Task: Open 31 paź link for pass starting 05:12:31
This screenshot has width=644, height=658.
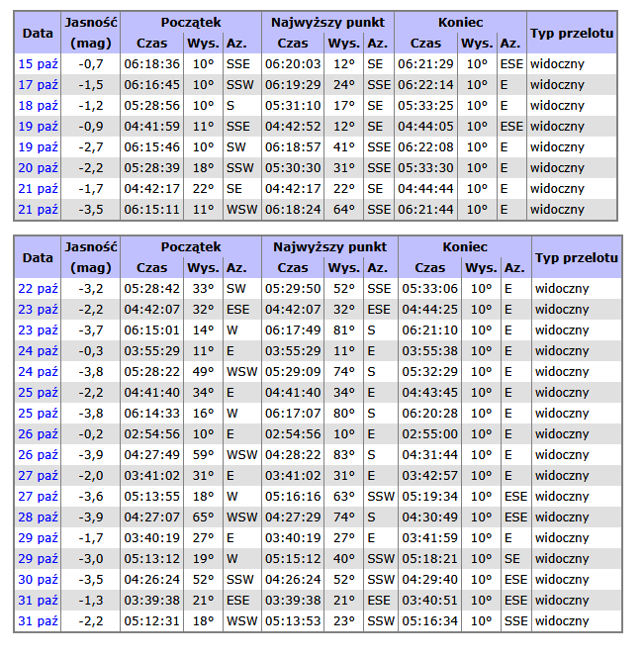Action: point(38,620)
